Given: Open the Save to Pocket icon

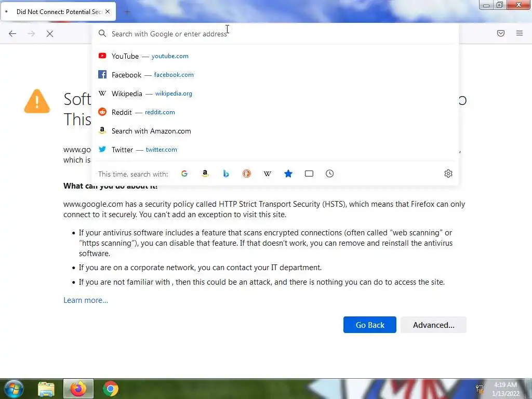Looking at the screenshot, I should [x=501, y=33].
